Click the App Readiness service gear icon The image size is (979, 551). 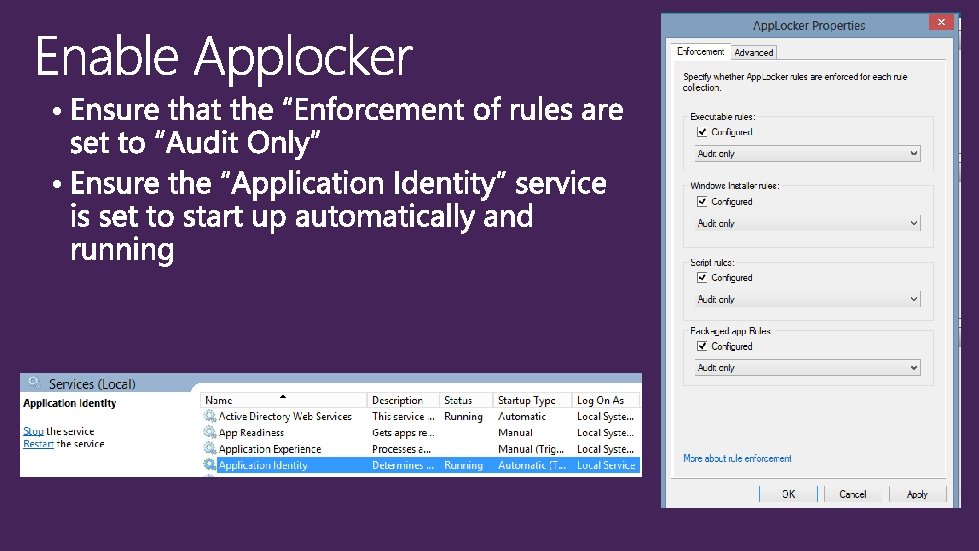[x=210, y=432]
